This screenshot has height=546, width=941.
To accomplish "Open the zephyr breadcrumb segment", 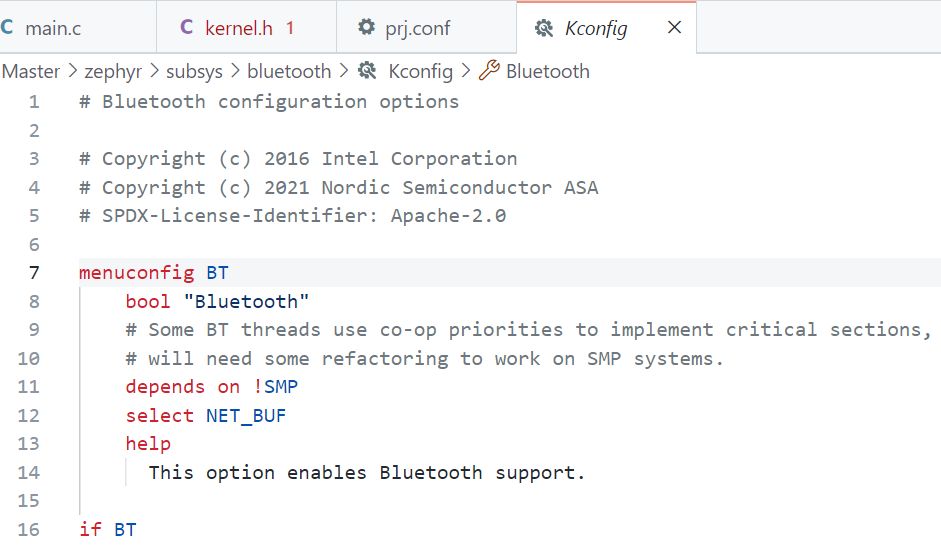I will coord(113,71).
